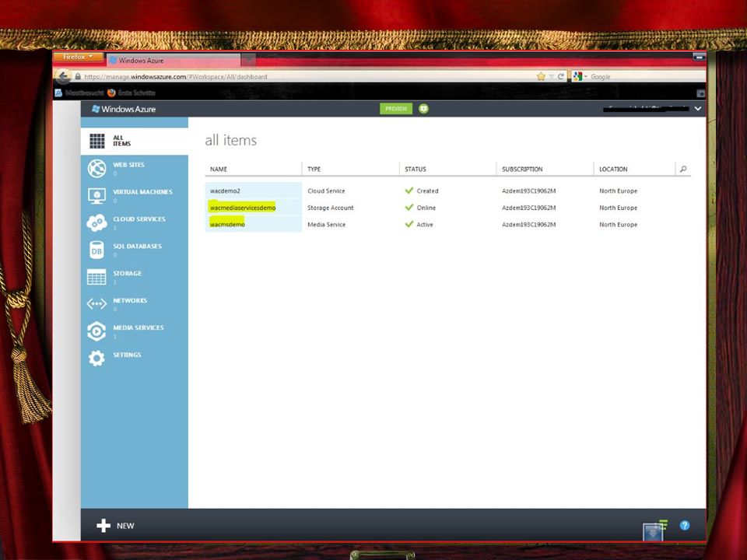Open the green notifications list icon
Viewport: 747px width, 560px height.
(663, 524)
